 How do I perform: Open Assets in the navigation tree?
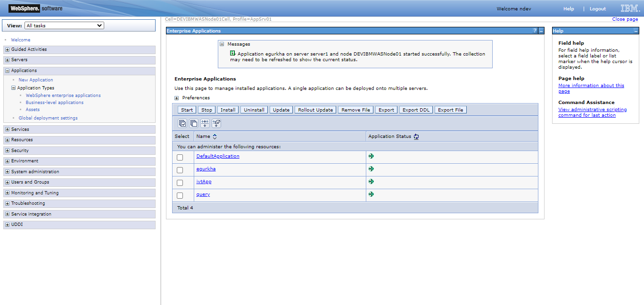point(33,110)
